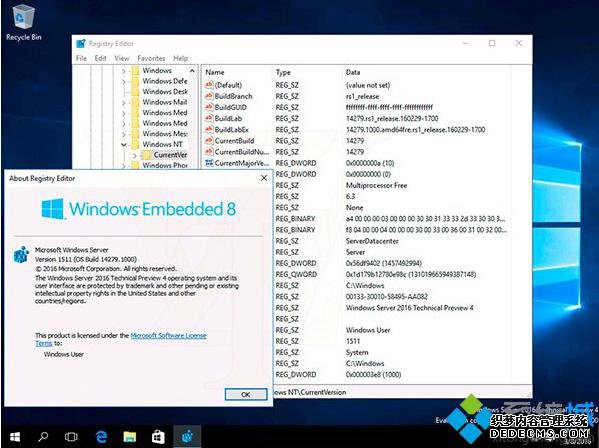The image size is (599, 448).
Task: Click the "REG_QWORD" type cell
Action: (296, 274)
